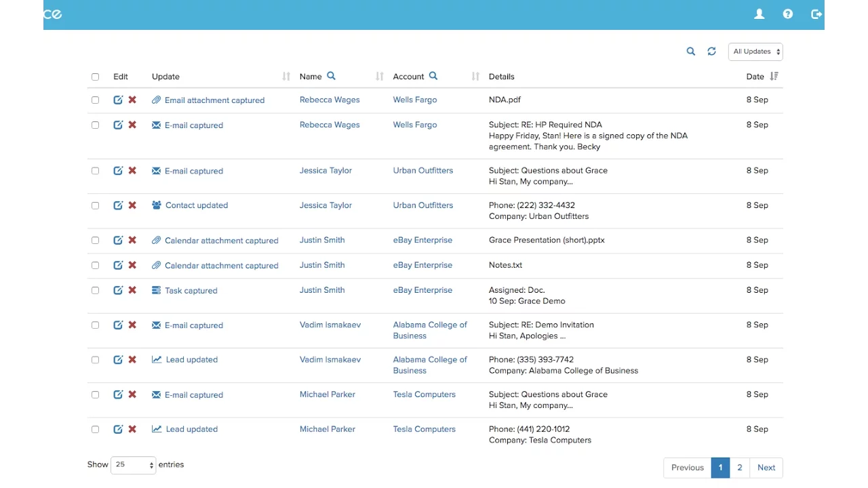Open the Urban Outfitters account link
The image size is (868, 488).
422,171
